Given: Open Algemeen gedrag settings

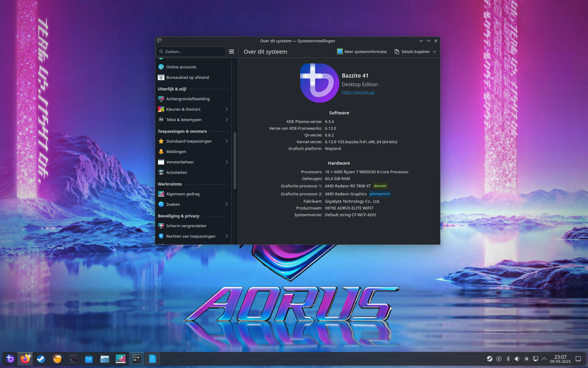Looking at the screenshot, I should click(193, 194).
